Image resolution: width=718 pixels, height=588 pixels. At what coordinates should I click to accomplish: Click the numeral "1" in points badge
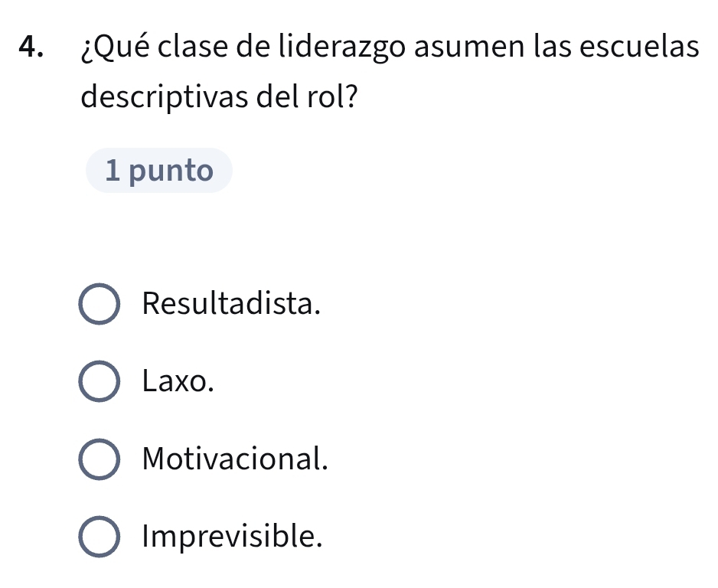(x=113, y=171)
